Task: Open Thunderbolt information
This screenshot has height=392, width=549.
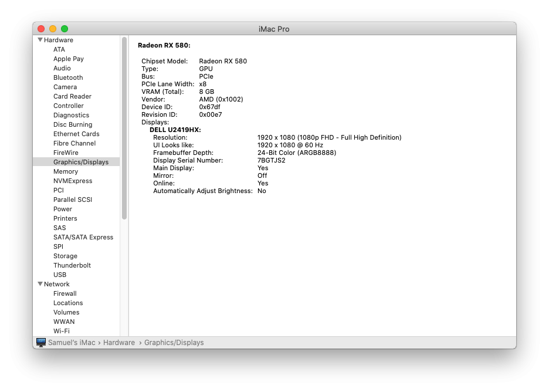Action: tap(72, 265)
